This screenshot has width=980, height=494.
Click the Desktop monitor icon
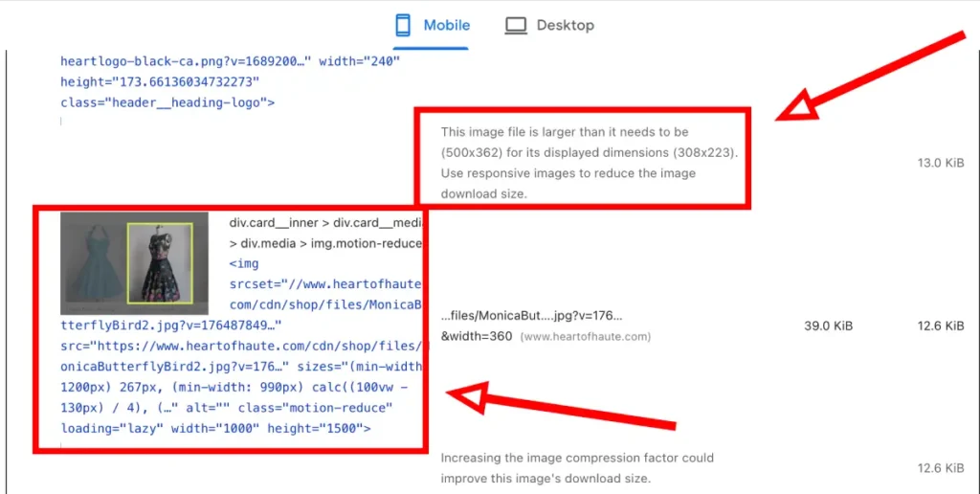point(516,26)
